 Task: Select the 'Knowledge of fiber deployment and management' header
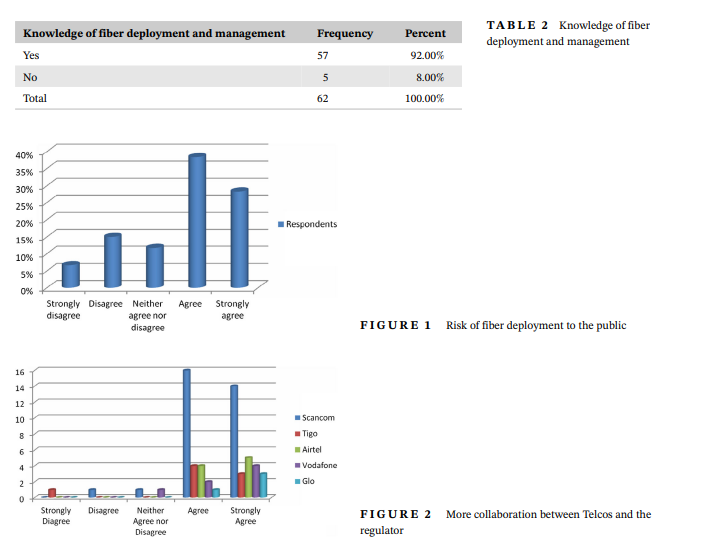click(x=154, y=34)
